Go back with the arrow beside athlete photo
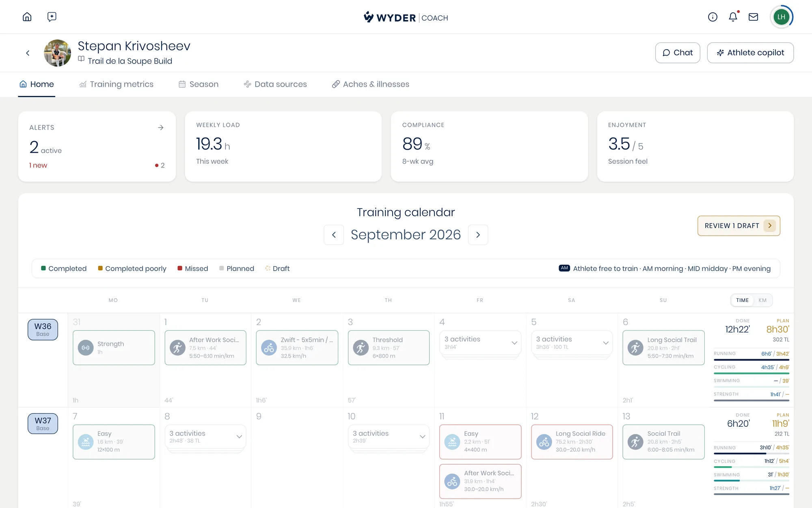This screenshot has height=508, width=812. [28, 53]
